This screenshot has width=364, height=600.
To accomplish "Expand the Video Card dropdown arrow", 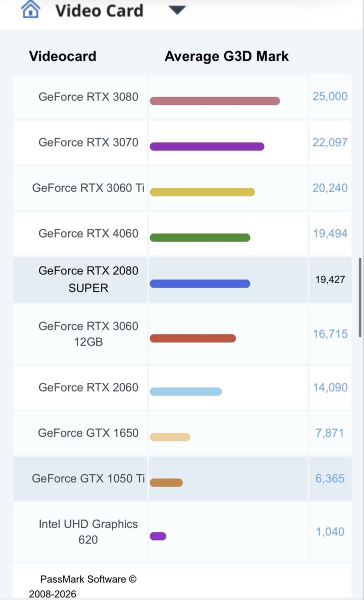I will [177, 10].
